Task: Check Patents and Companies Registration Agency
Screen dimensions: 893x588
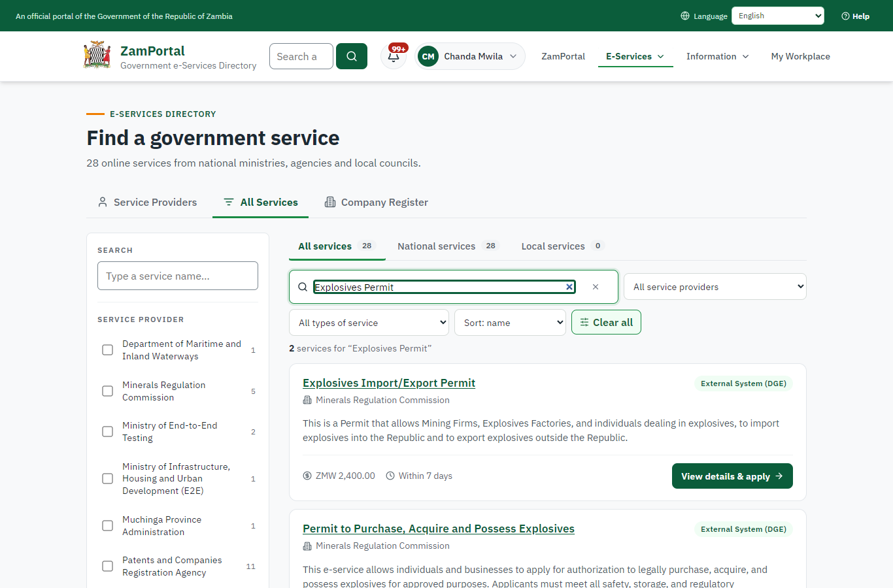Action: (108, 566)
